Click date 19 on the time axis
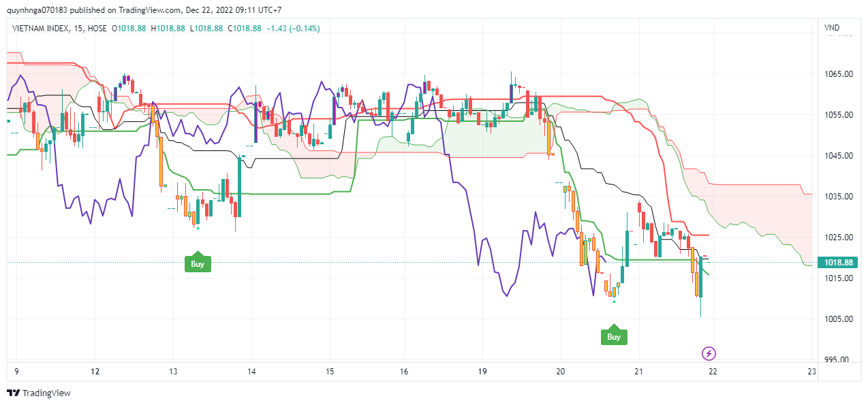This screenshot has width=868, height=405. [x=482, y=372]
